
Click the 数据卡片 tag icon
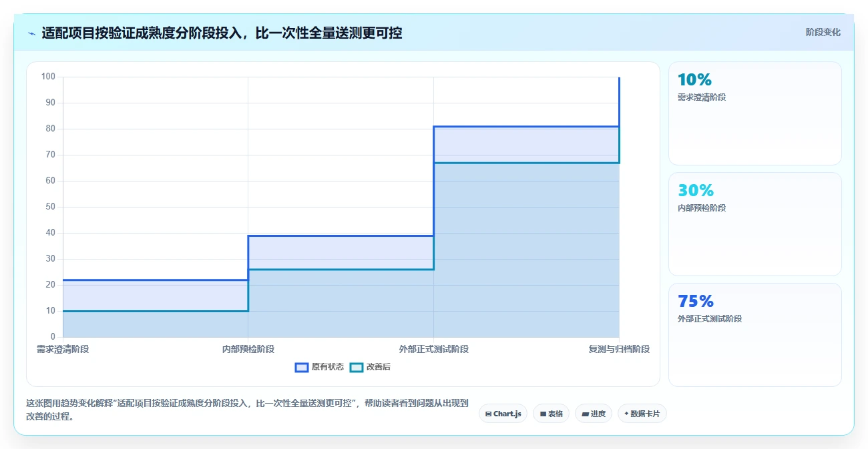626,414
